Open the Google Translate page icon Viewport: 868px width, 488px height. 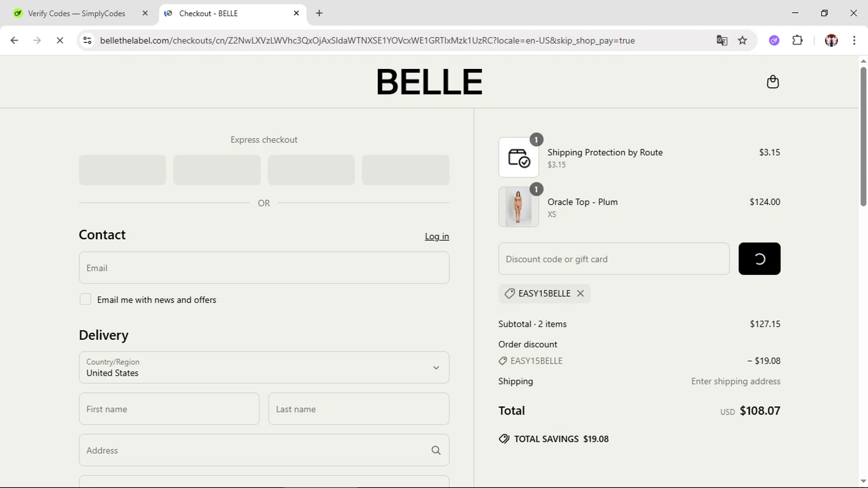click(722, 41)
